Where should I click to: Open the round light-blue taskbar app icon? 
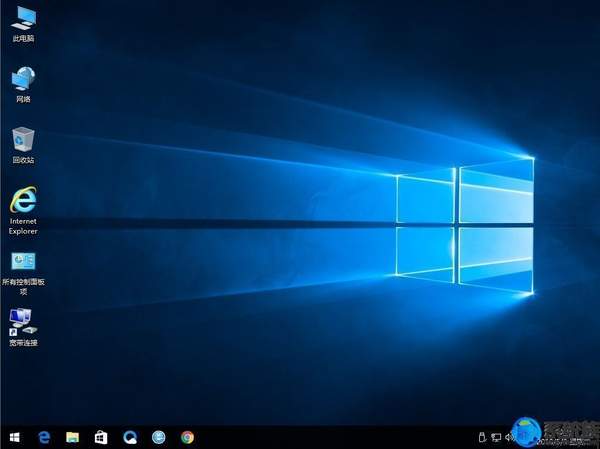pyautogui.click(x=158, y=437)
